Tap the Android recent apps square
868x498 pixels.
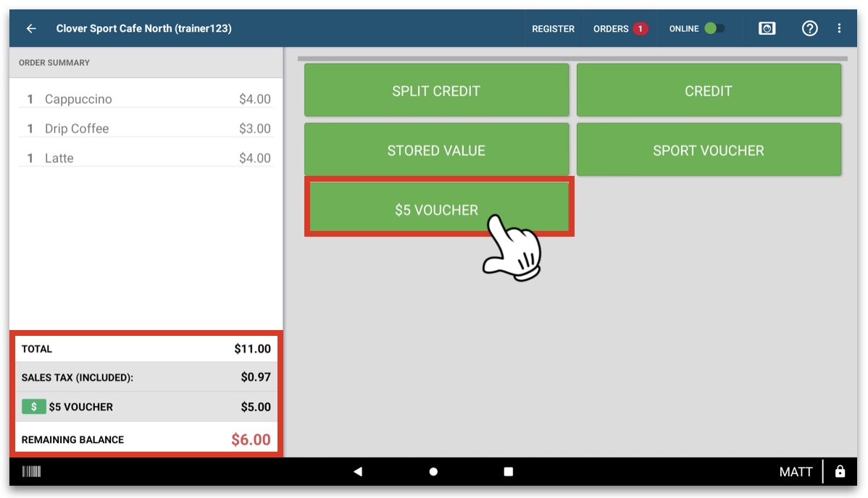pos(508,471)
